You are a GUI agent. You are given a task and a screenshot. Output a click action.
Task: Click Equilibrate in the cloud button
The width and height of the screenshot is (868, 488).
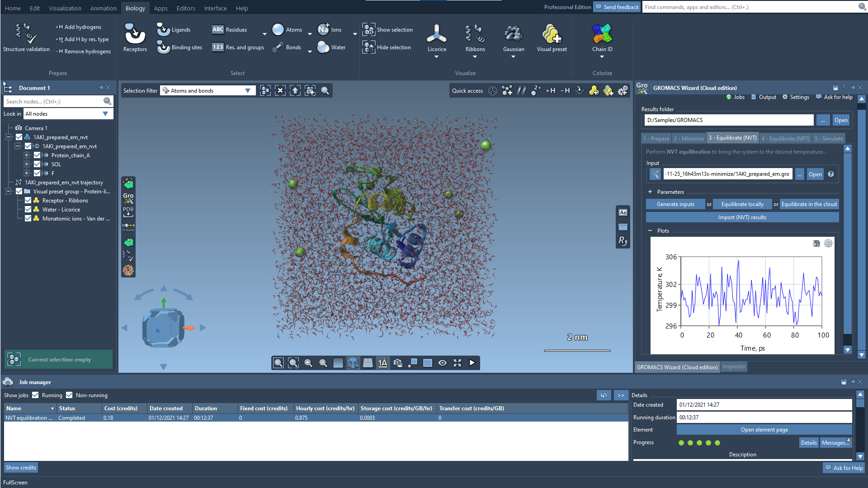click(x=809, y=204)
